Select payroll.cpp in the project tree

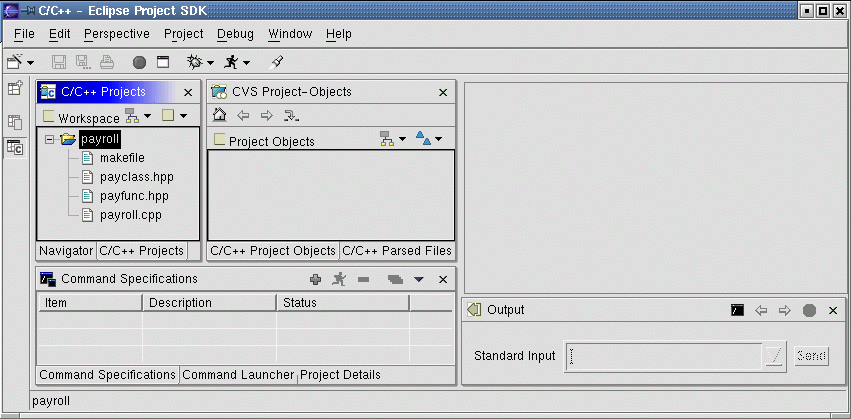(x=130, y=214)
